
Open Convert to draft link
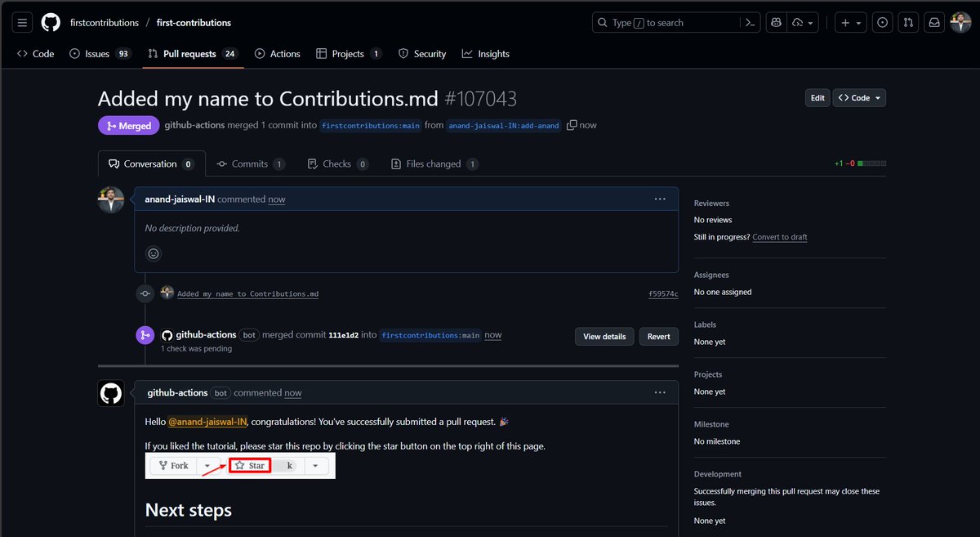[780, 236]
